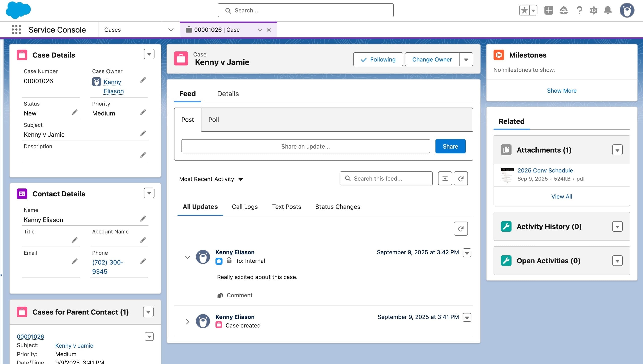This screenshot has width=643, height=364.
Task: Click the Share an update field
Action: 305,146
